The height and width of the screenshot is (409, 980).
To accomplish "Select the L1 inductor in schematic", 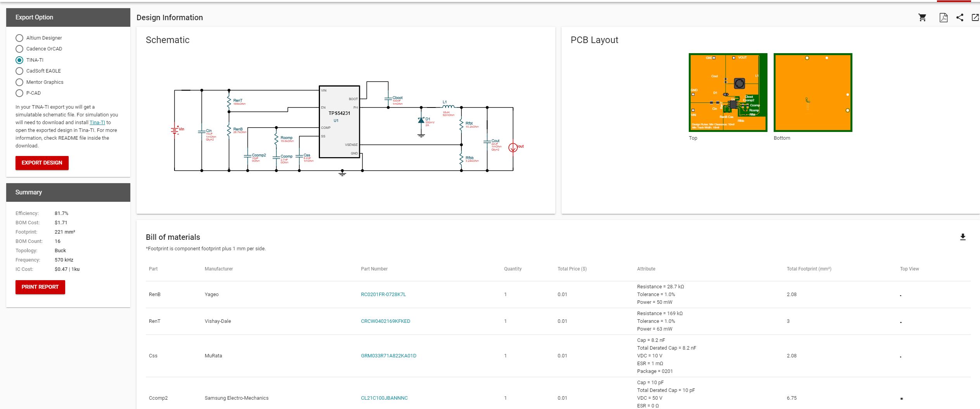I will click(448, 106).
